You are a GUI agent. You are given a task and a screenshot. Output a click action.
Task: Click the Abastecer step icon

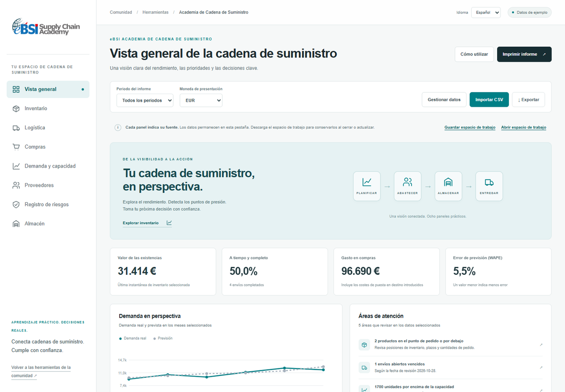pyautogui.click(x=408, y=182)
